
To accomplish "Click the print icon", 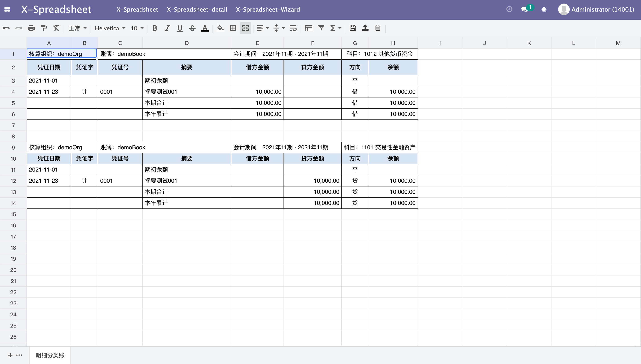I will [31, 28].
